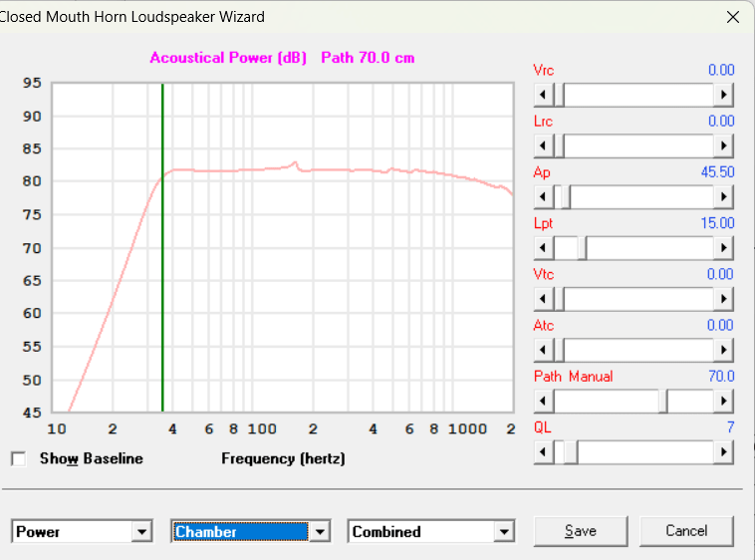Click the Path slider thumb

click(x=663, y=402)
